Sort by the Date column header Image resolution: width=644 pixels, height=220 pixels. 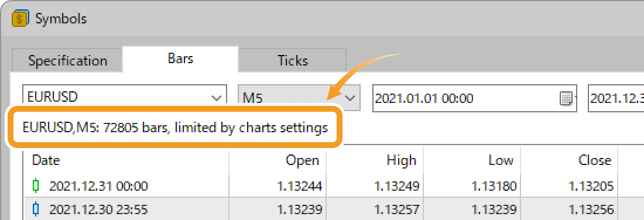point(126,160)
